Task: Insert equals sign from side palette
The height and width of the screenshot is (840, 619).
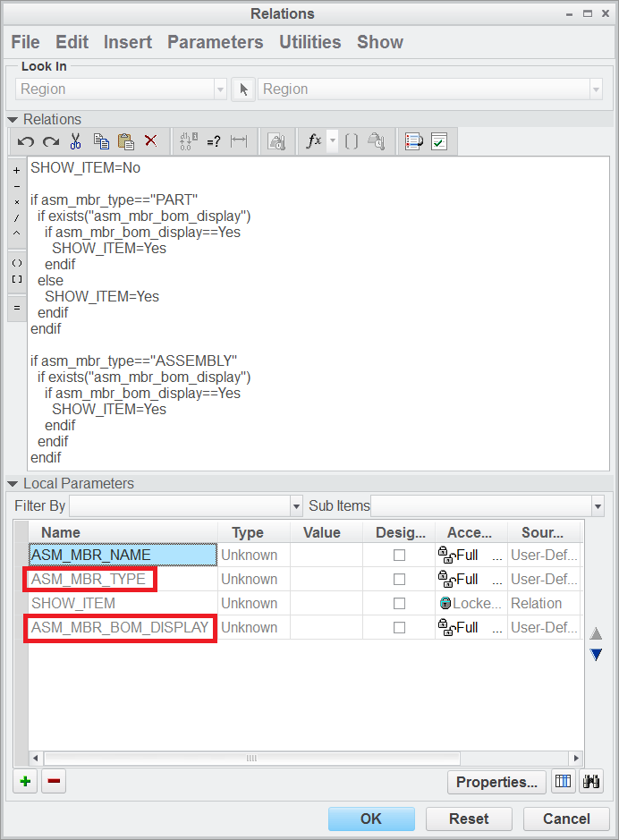Action: click(x=17, y=308)
